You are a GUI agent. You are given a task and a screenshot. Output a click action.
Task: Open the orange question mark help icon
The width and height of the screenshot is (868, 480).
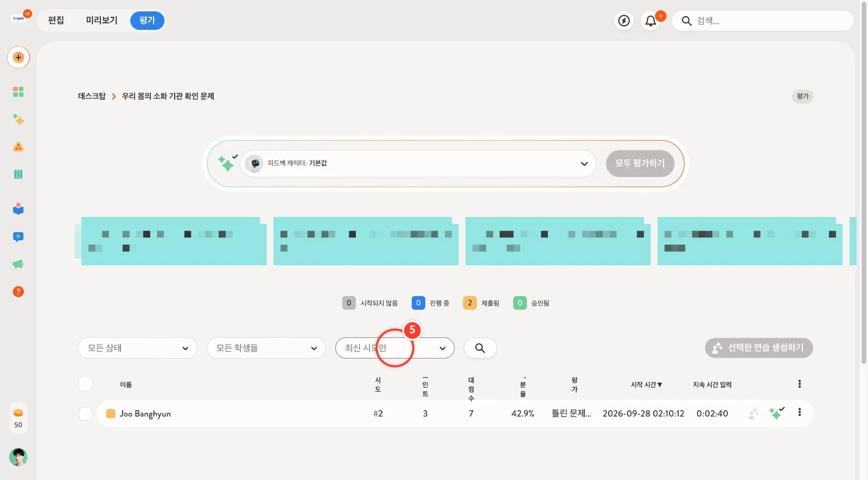[18, 292]
